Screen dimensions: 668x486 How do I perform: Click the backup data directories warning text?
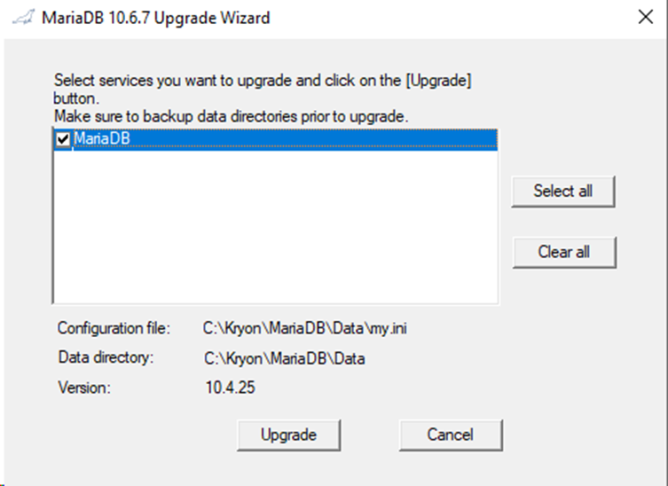231,116
